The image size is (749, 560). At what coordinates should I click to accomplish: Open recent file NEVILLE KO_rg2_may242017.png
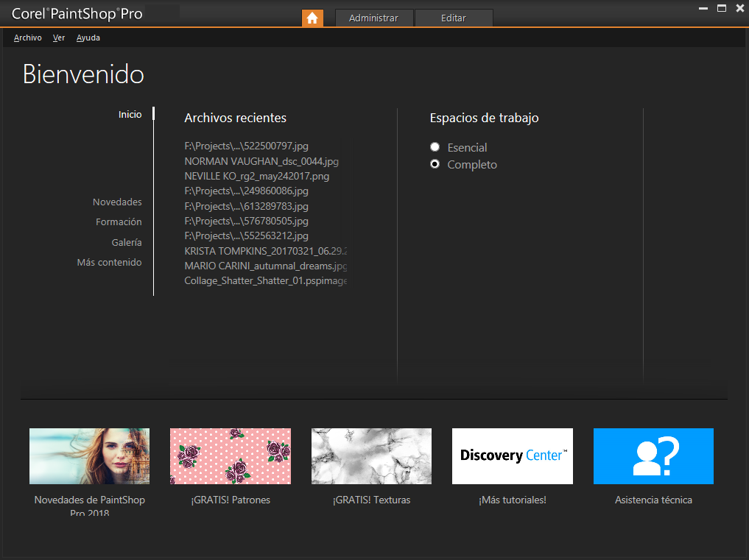coord(257,176)
